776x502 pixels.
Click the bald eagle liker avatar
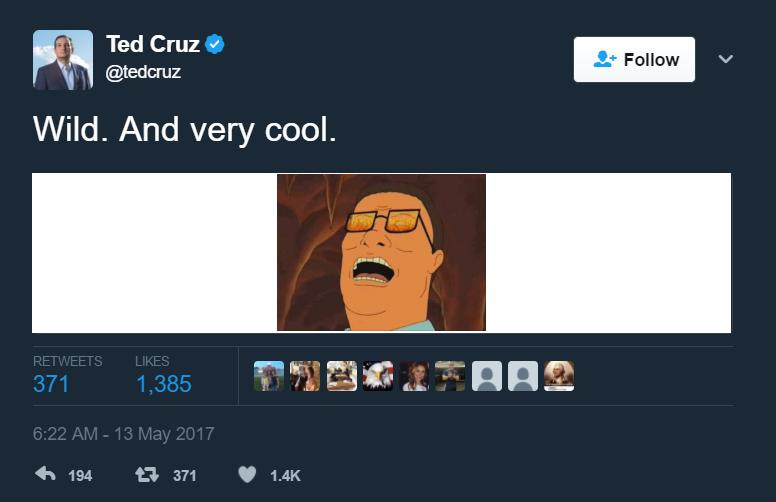[x=378, y=376]
